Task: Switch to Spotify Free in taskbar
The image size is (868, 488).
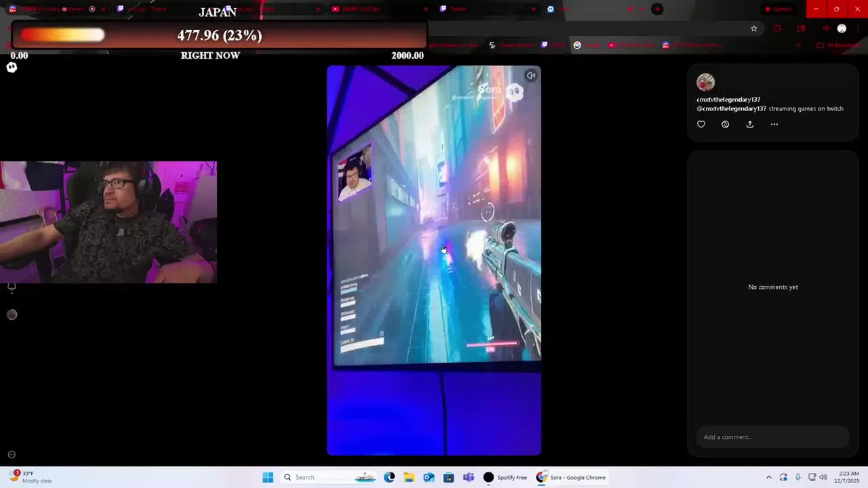Action: pos(505,477)
